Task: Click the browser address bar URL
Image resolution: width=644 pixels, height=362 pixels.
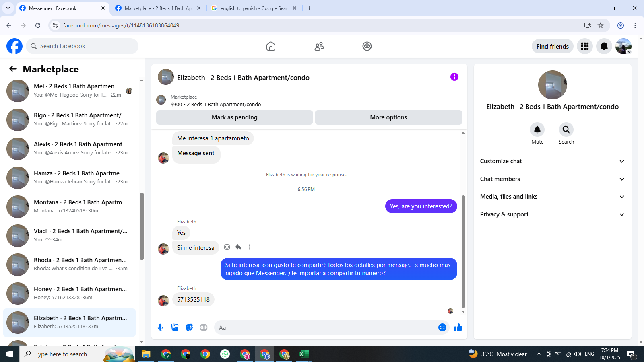Action: pos(121,25)
